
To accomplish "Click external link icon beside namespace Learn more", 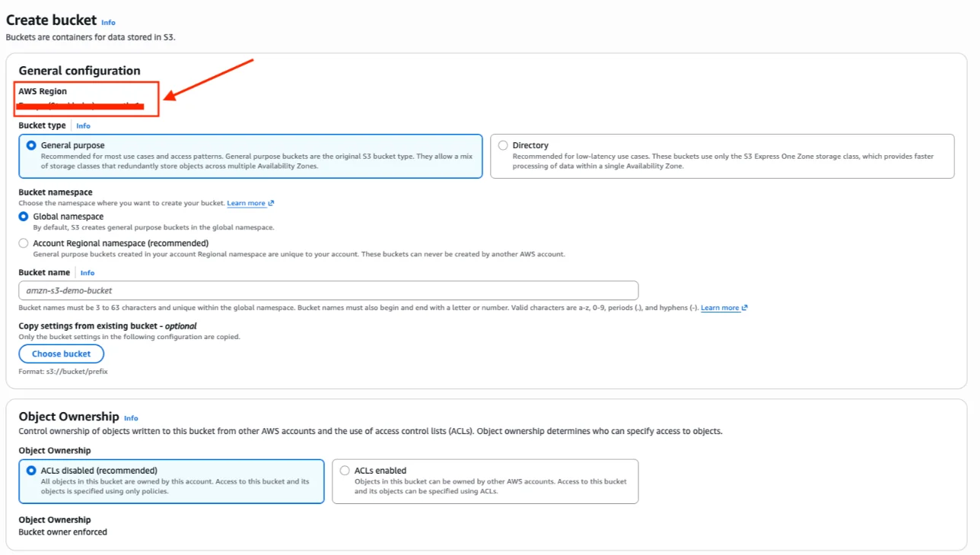I will pos(271,203).
